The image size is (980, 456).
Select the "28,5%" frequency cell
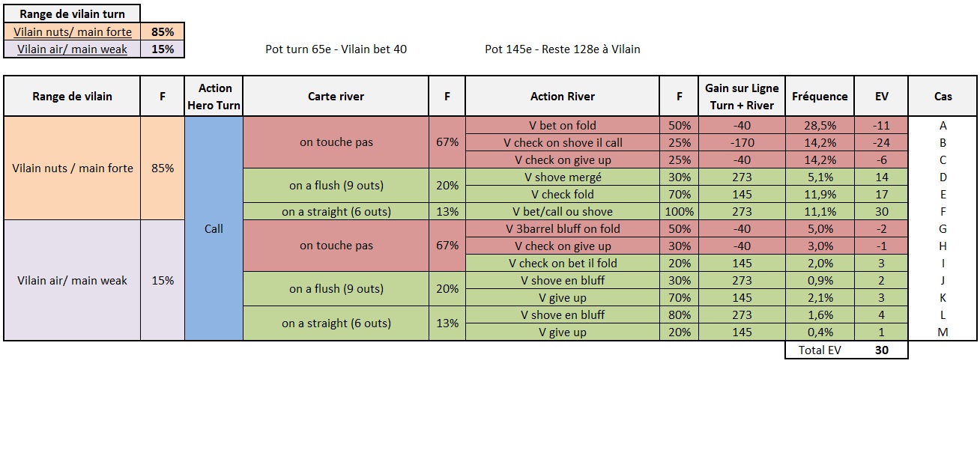[820, 126]
